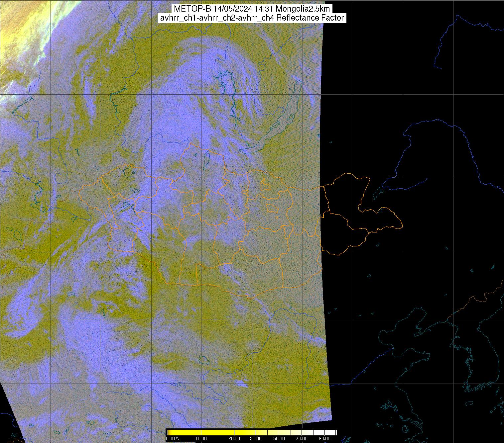
Task: Click the white colorbar segment above 90.00
Action: (330, 432)
